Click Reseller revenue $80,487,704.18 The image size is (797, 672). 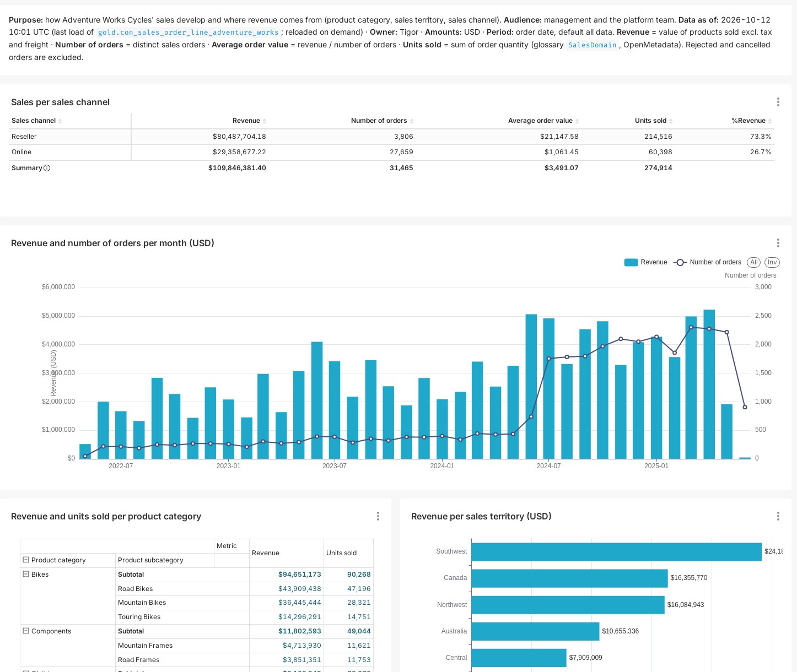pos(239,137)
